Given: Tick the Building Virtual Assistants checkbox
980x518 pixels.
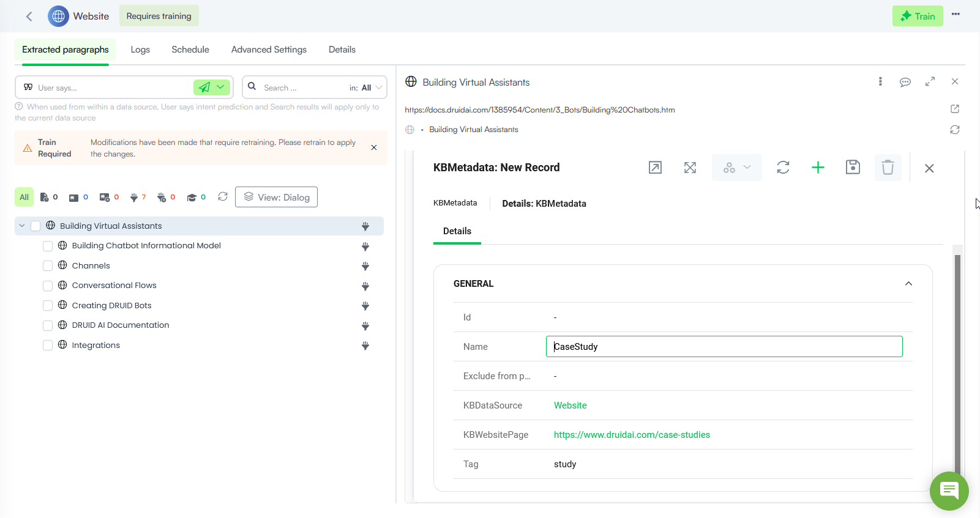Looking at the screenshot, I should point(36,226).
